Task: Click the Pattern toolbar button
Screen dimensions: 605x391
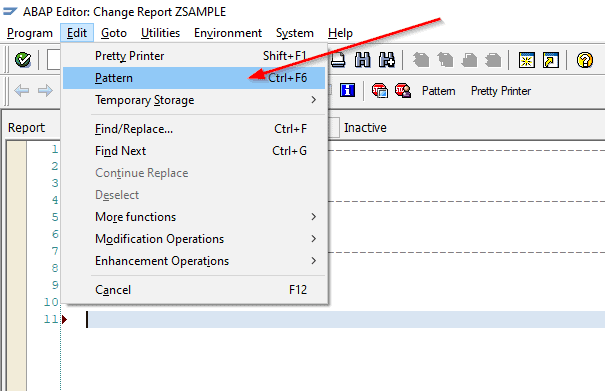Action: (x=438, y=91)
